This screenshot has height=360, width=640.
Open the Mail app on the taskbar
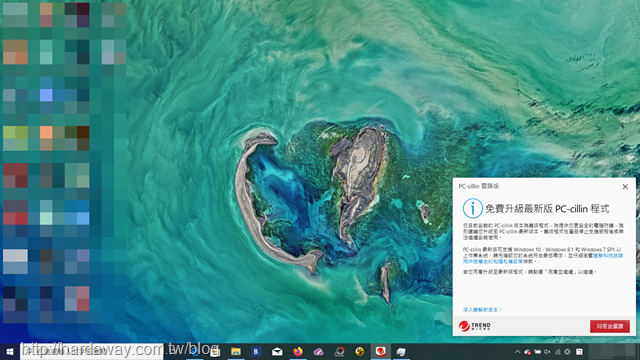277,351
